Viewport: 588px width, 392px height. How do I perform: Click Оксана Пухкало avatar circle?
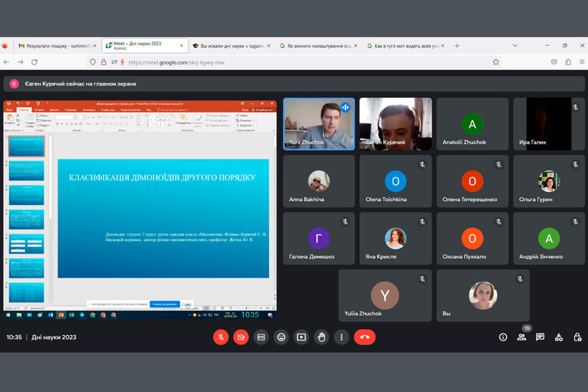click(x=472, y=238)
